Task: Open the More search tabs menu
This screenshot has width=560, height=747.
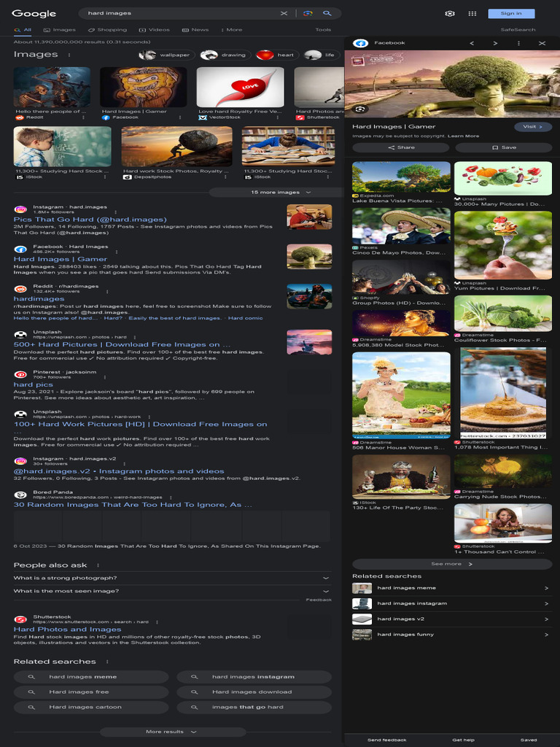Action: (232, 29)
